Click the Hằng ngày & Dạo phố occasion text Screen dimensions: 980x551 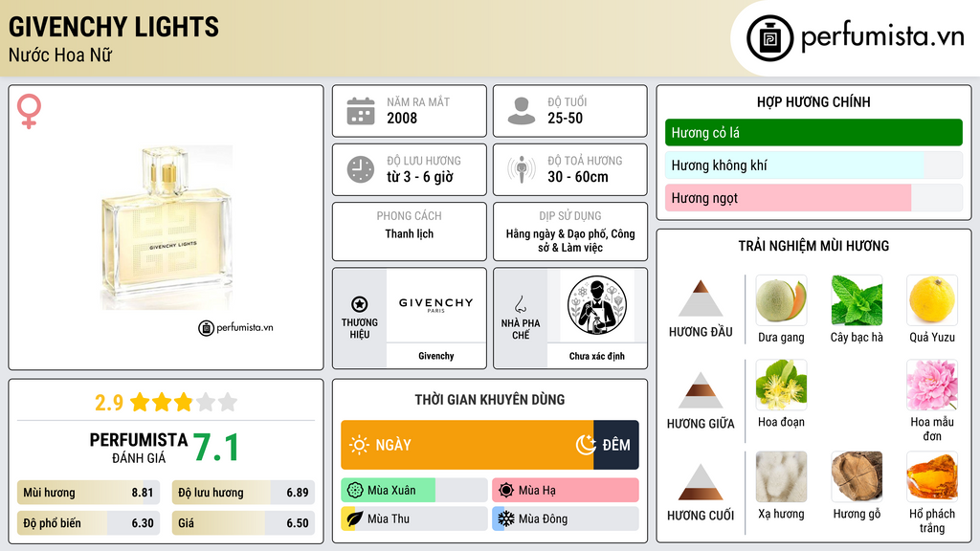(570, 240)
